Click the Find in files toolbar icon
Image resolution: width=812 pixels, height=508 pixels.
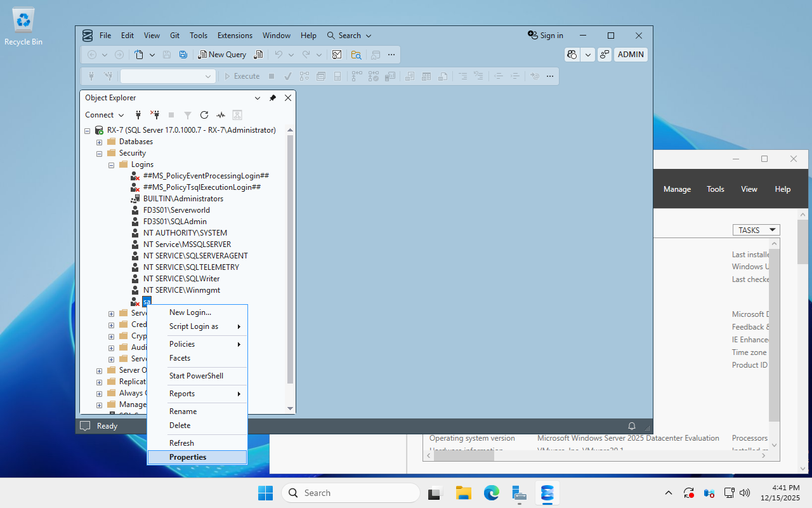[356, 55]
